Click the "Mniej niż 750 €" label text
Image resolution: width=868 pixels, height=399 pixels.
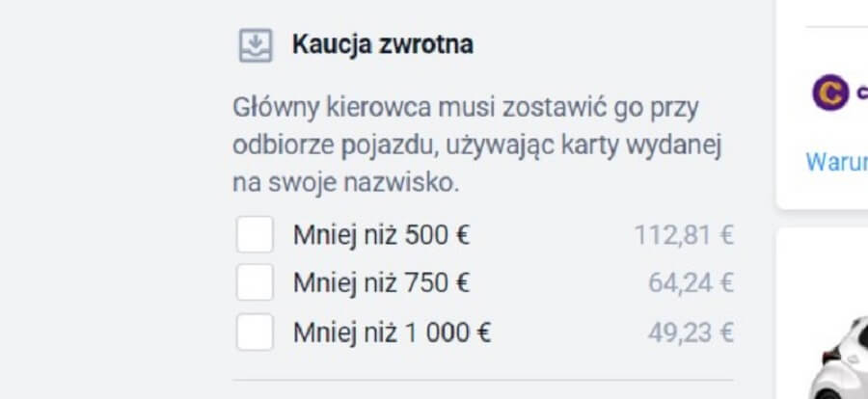382,283
